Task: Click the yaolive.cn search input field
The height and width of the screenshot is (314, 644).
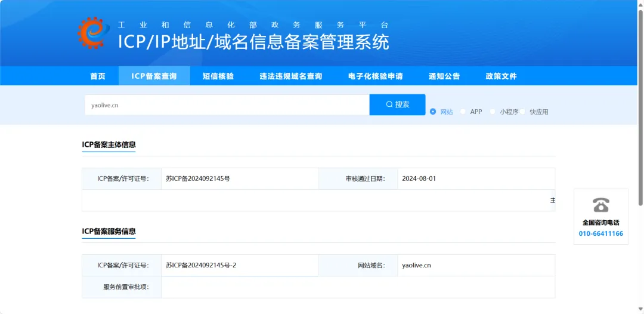Action: [x=227, y=105]
